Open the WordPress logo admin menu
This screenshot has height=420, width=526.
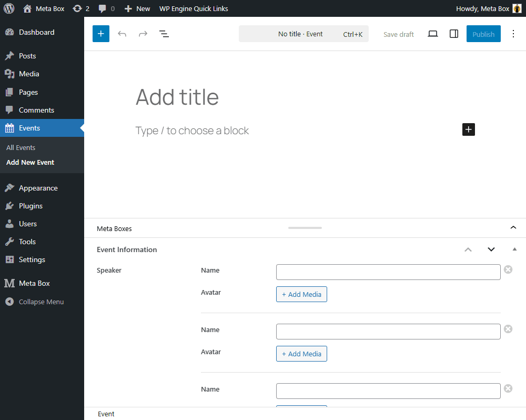pyautogui.click(x=8, y=8)
